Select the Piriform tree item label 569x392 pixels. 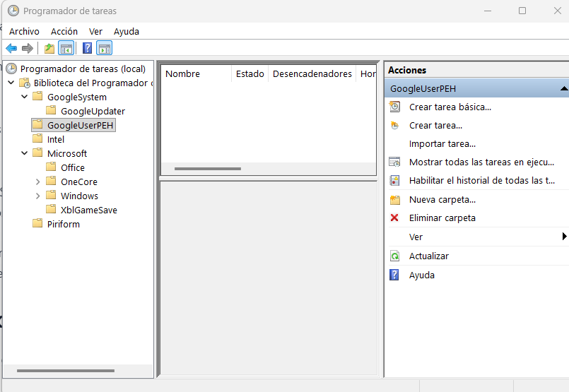[x=64, y=224]
